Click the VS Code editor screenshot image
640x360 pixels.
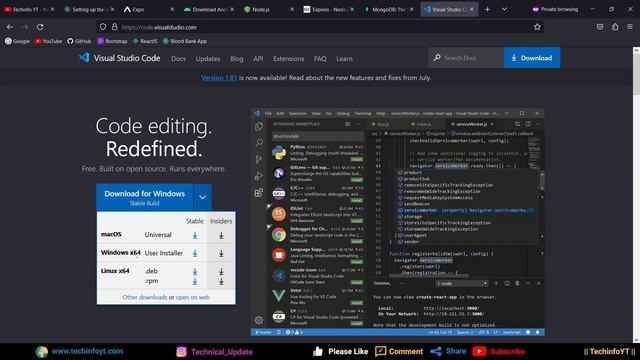(x=398, y=222)
